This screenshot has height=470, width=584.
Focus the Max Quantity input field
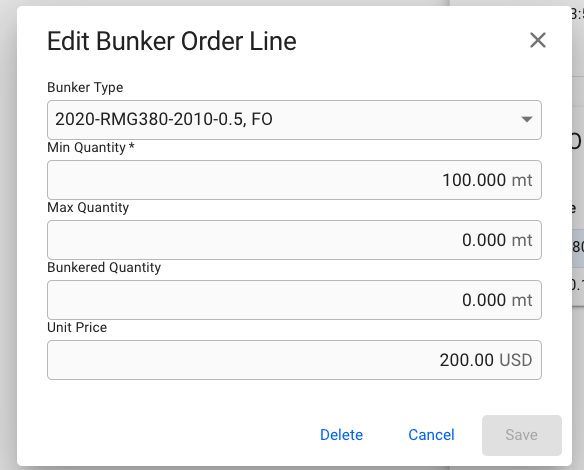294,240
